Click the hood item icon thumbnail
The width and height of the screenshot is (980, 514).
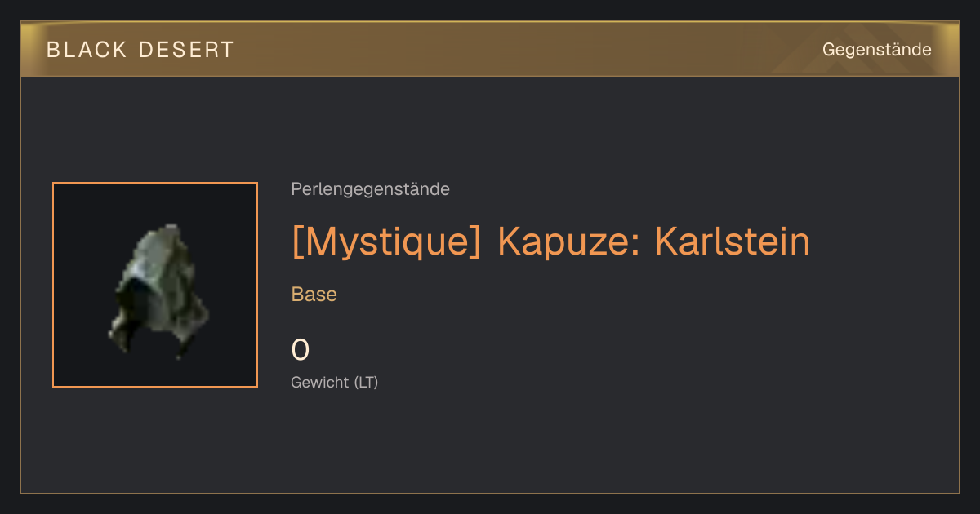[155, 285]
